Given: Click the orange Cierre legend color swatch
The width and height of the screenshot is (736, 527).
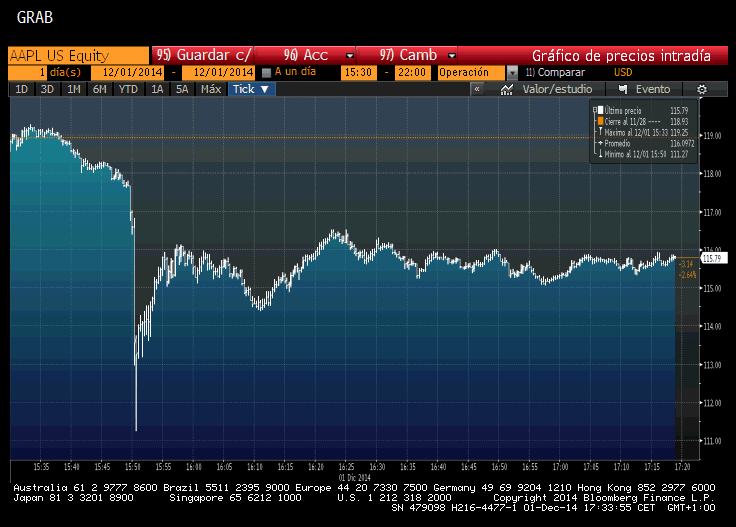Looking at the screenshot, I should pyautogui.click(x=600, y=121).
